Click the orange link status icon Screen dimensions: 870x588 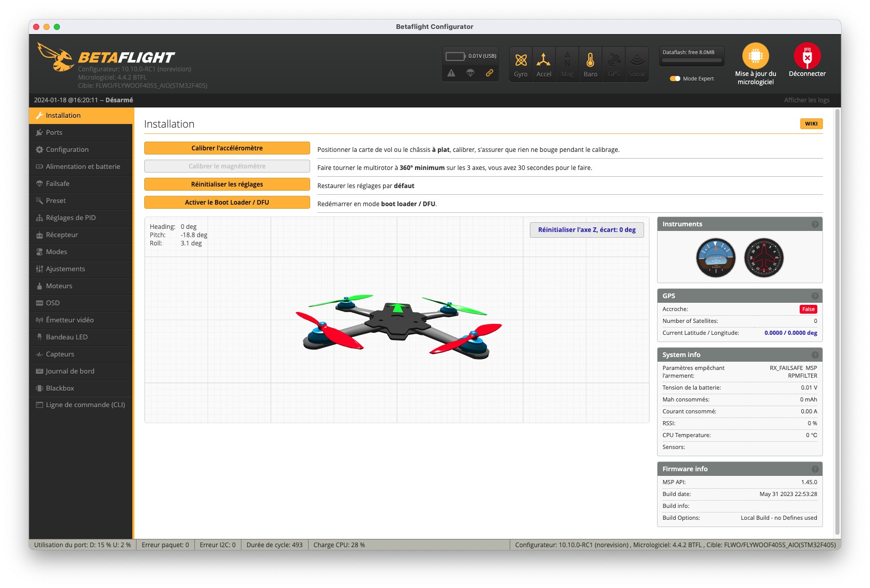[x=489, y=73]
